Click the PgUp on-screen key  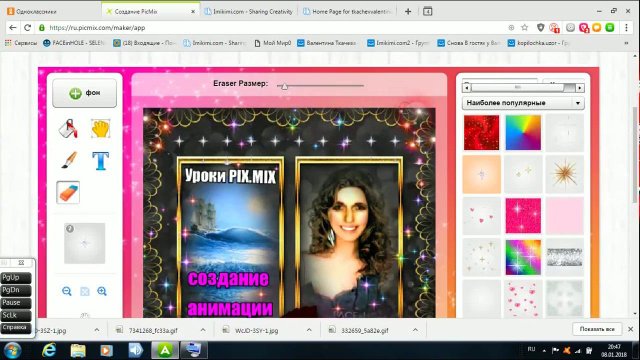(x=16, y=278)
